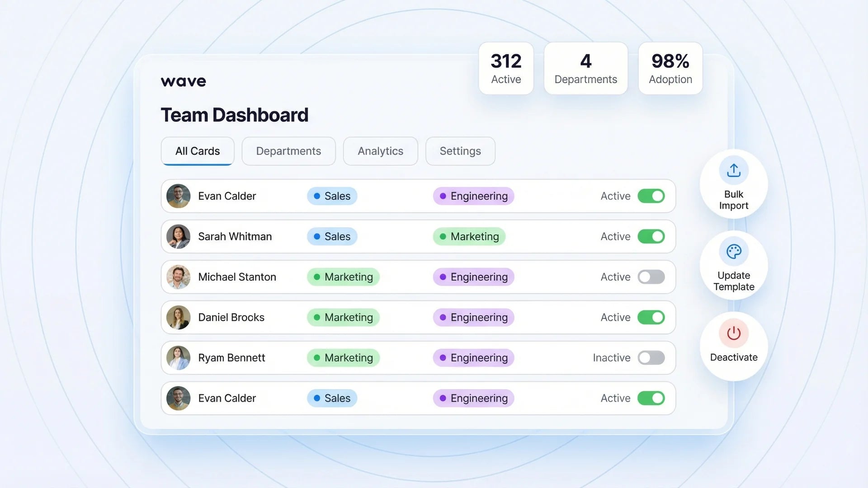Select the Update Template palette icon

point(733,251)
